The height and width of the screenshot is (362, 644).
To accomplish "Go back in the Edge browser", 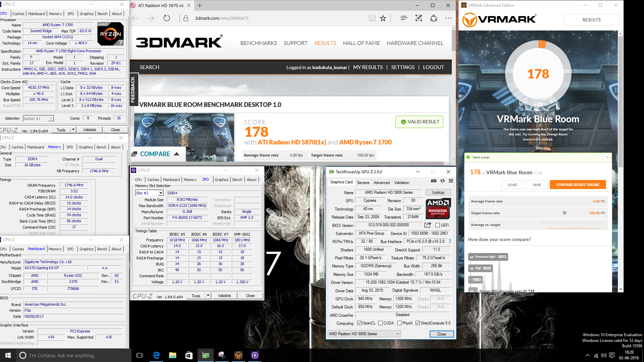I will pyautogui.click(x=135, y=18).
